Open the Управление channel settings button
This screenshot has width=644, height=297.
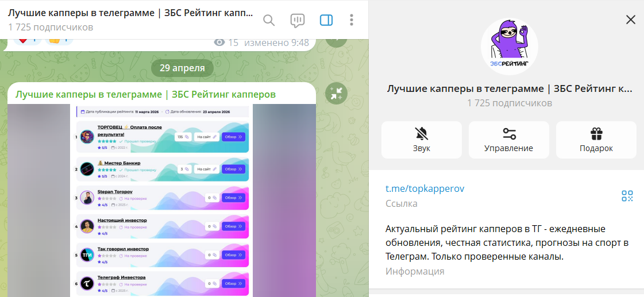[x=509, y=140]
